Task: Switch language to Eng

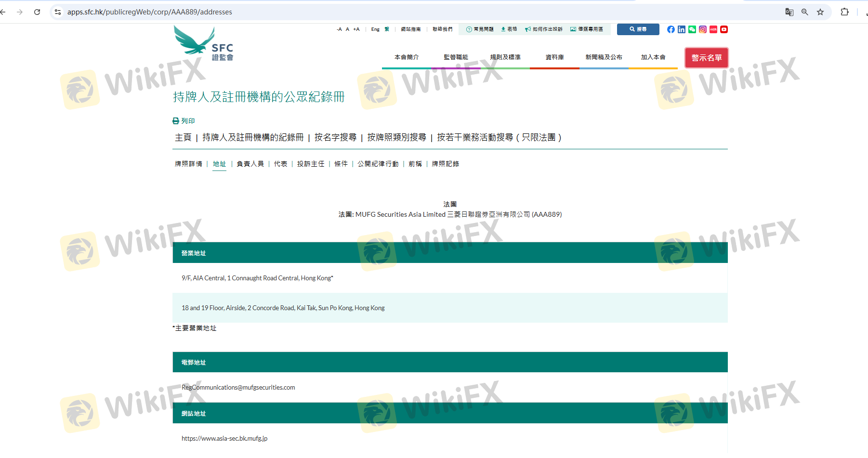Action: (x=375, y=29)
